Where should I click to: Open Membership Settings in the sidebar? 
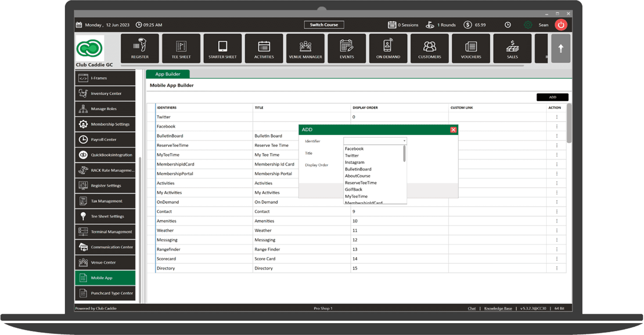(x=105, y=124)
